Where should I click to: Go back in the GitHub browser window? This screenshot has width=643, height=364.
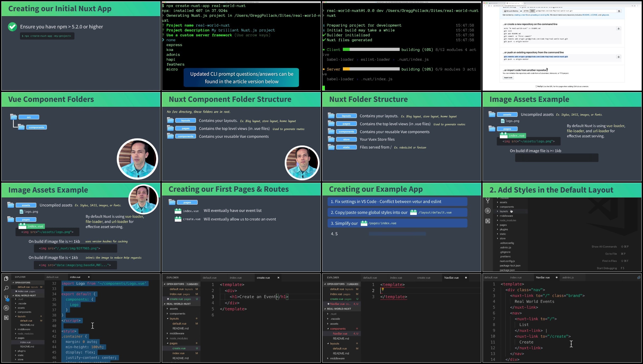click(485, 6)
